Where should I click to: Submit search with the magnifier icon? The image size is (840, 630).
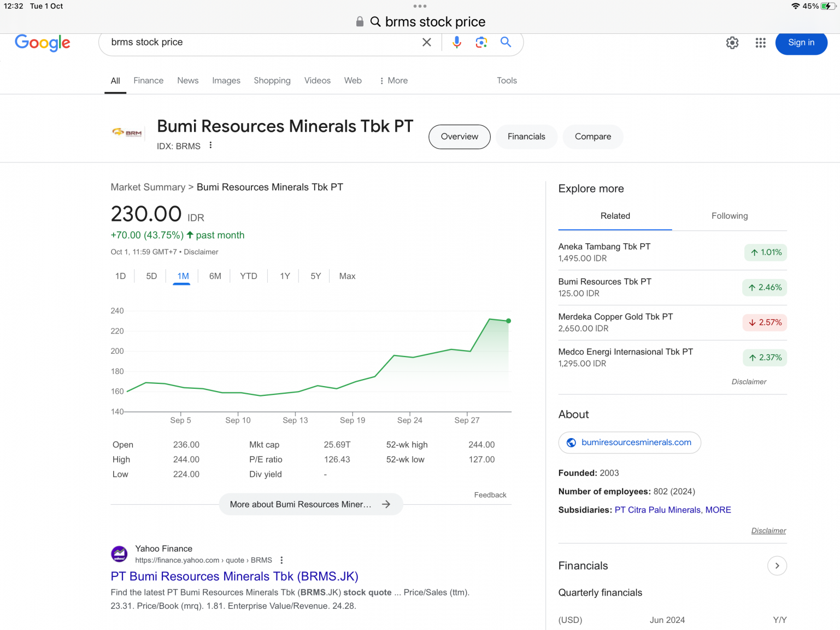506,42
